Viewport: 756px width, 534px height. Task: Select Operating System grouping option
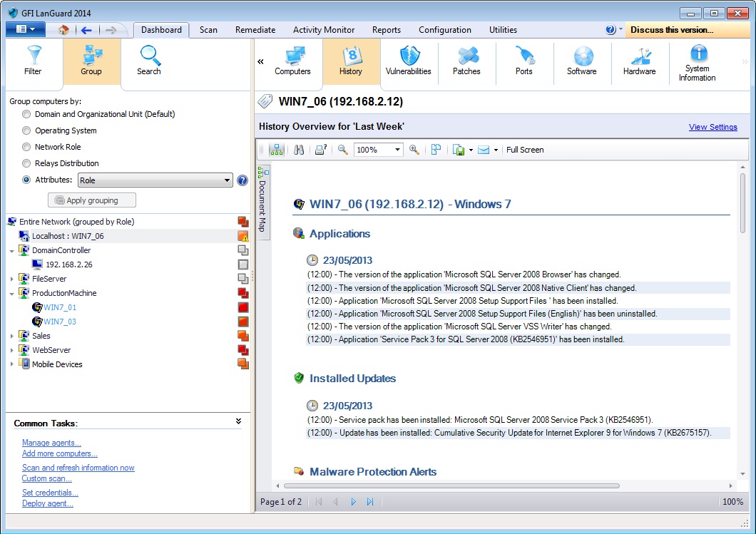click(x=26, y=130)
